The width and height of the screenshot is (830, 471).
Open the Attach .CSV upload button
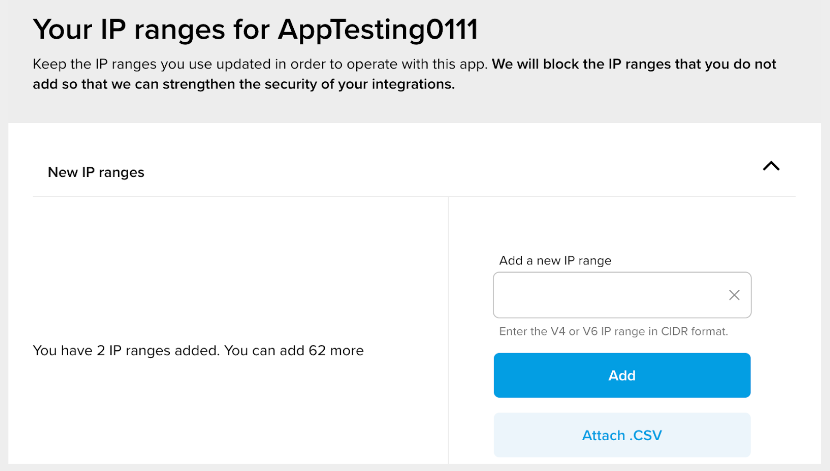click(622, 435)
